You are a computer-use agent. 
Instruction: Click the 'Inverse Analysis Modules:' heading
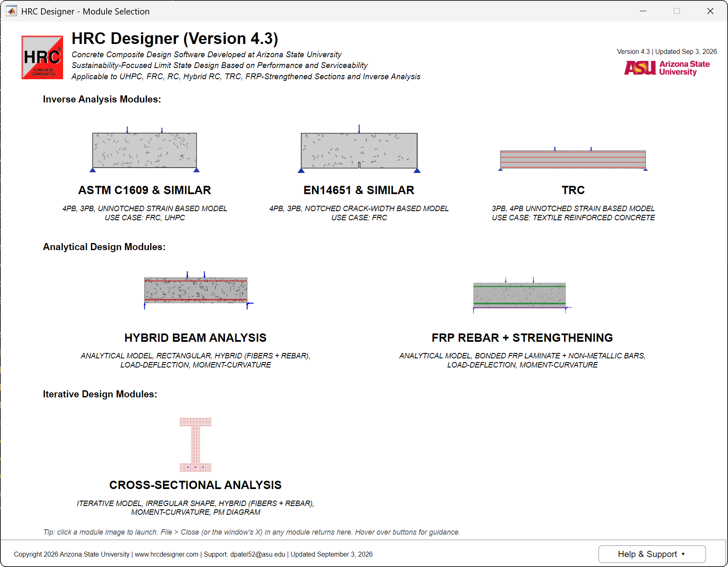(102, 99)
